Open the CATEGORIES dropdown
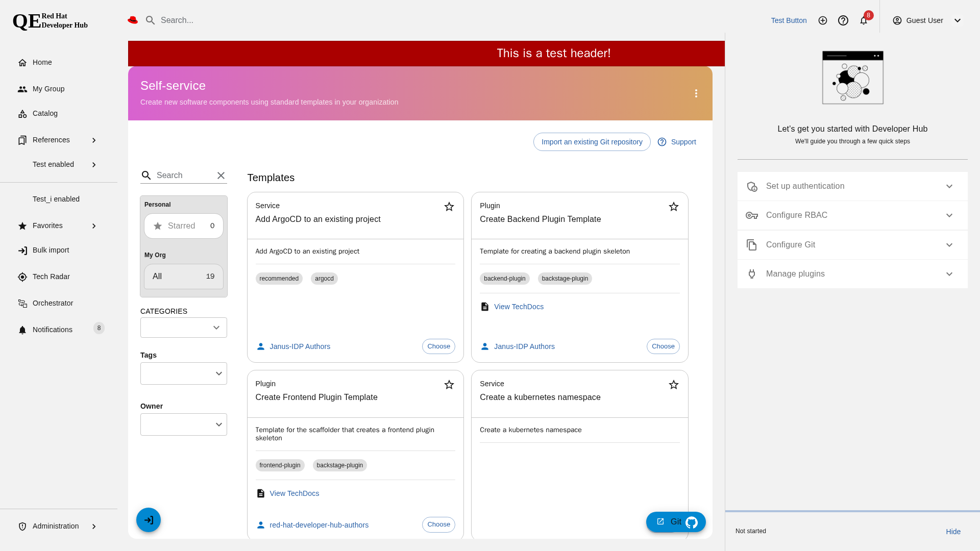 tap(184, 328)
